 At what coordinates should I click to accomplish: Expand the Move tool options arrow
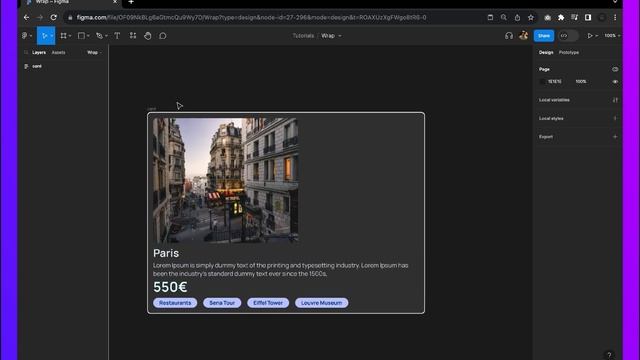tap(52, 36)
